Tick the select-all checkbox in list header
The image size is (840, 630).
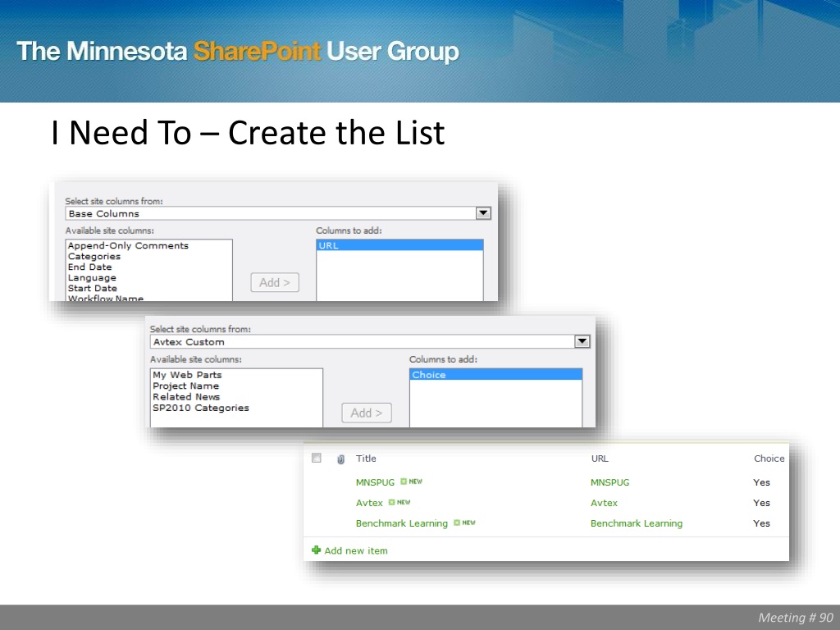[317, 458]
